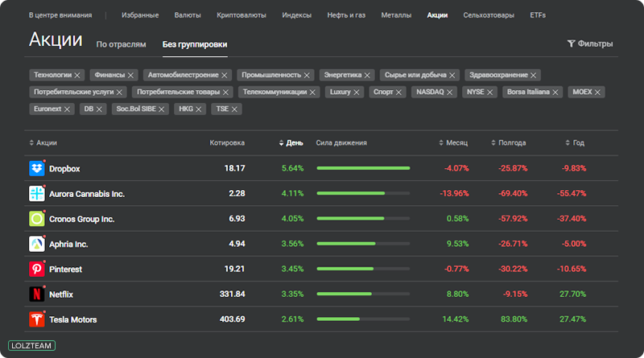
Task: Remove the NASDAQ filter tag
Action: (x=450, y=93)
